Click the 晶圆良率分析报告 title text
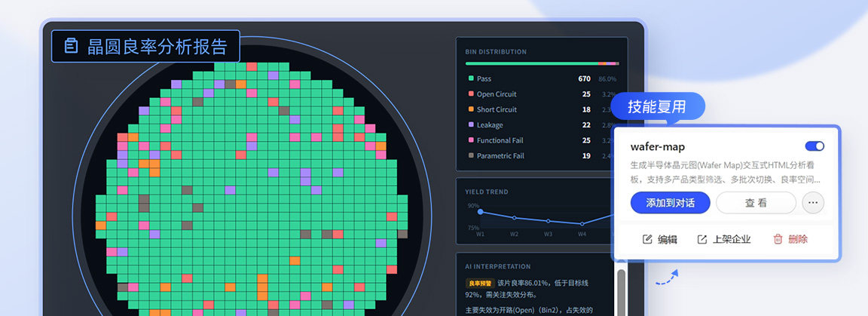 point(157,47)
